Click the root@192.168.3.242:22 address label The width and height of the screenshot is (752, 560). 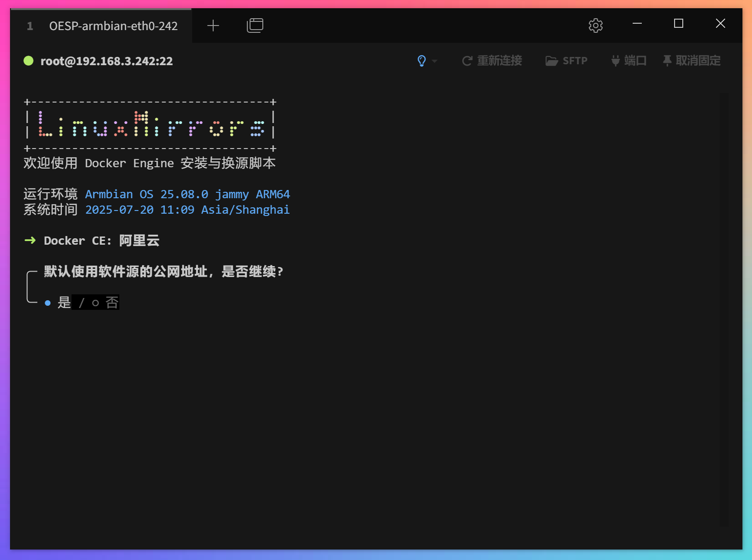tap(107, 61)
